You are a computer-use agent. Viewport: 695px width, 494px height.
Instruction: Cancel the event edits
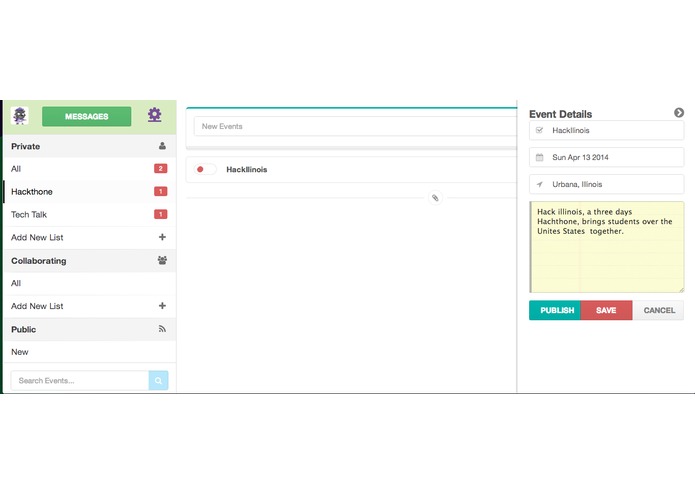(658, 310)
